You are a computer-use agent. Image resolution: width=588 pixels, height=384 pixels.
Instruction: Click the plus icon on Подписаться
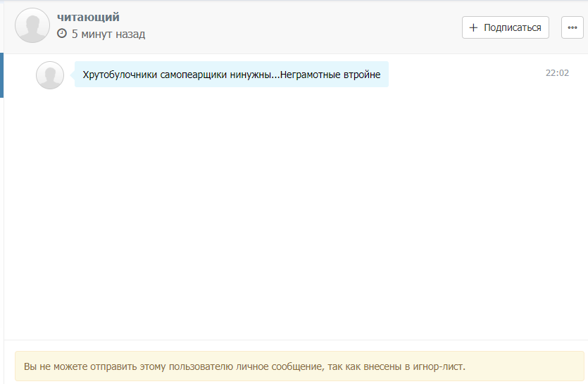pyautogui.click(x=473, y=27)
